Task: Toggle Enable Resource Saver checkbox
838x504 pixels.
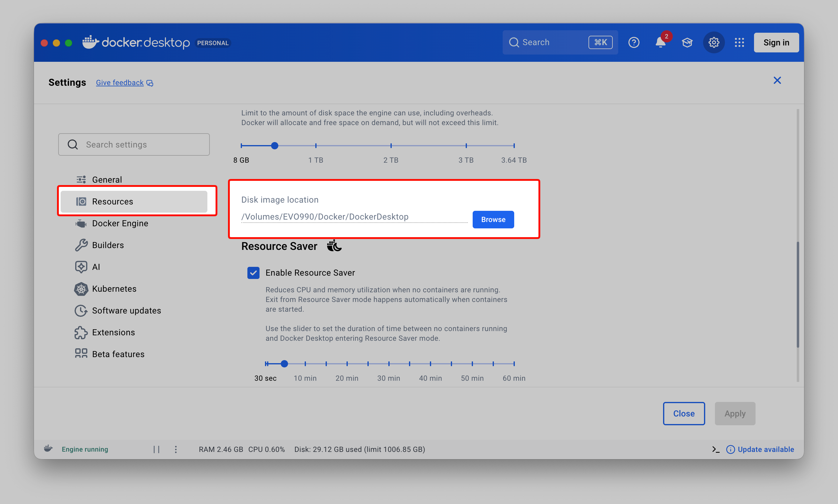Action: click(x=253, y=273)
